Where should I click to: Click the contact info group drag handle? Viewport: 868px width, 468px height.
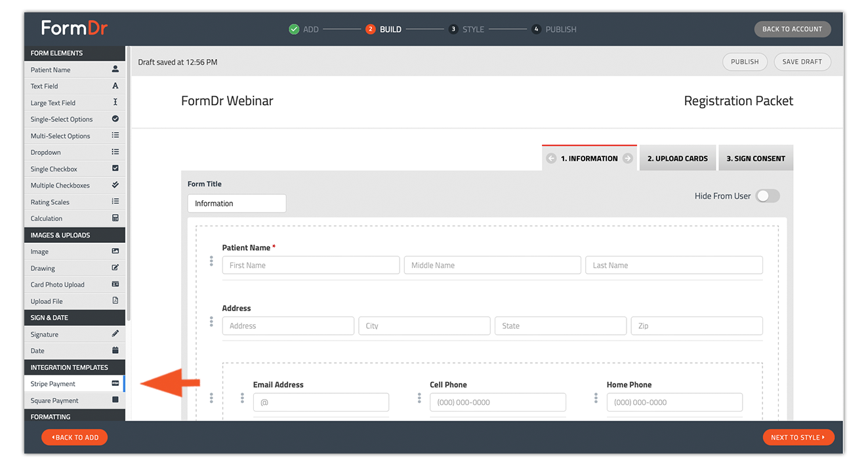(211, 398)
